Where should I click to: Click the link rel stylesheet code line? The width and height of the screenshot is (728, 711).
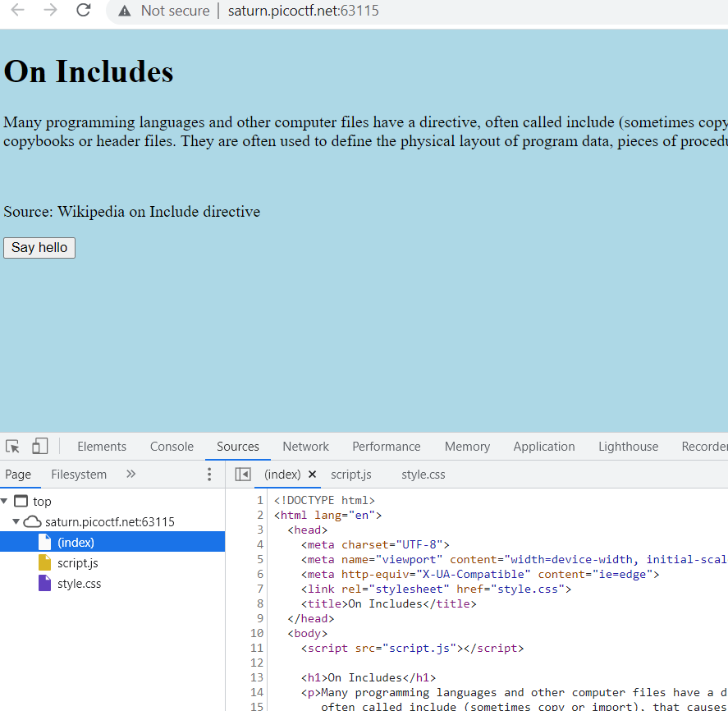436,589
